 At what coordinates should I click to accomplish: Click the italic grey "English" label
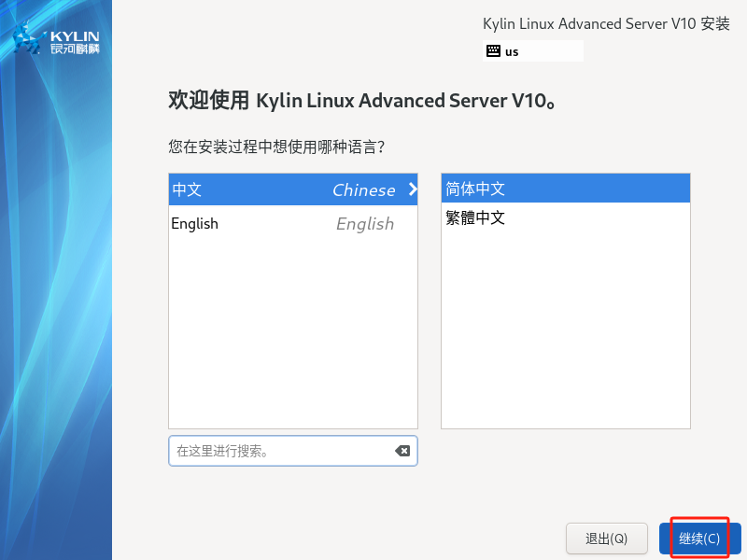(x=364, y=223)
